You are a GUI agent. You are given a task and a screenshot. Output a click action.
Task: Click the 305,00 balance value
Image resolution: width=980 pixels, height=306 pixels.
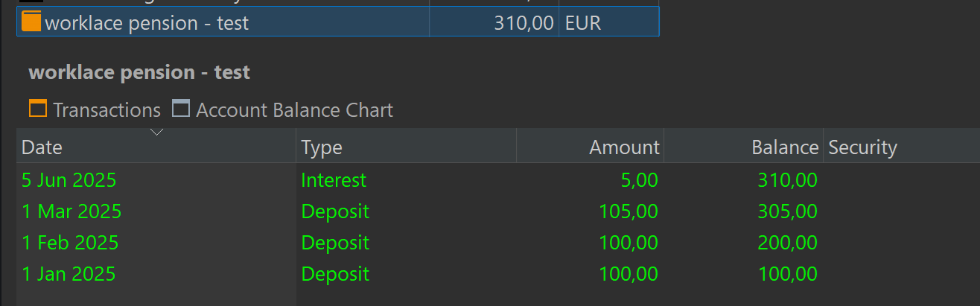click(788, 211)
